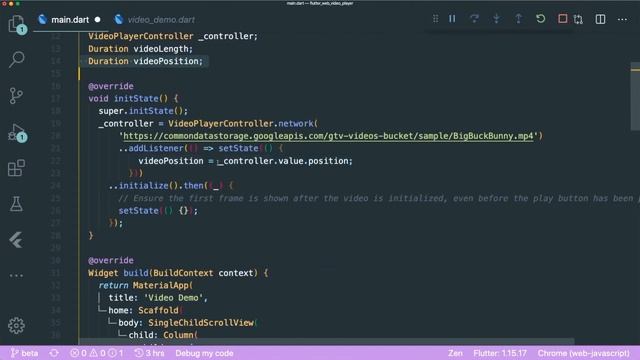The height and width of the screenshot is (360, 640).
Task: Select the Chrome (web-javascript) device
Action: click(x=583, y=353)
